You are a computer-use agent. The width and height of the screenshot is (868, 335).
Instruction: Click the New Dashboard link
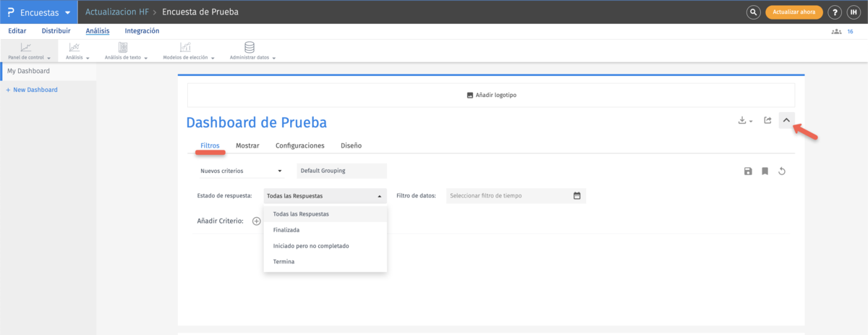click(32, 90)
